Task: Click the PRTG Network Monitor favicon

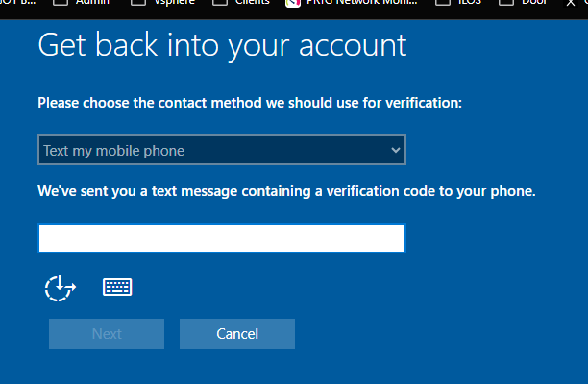Action: (x=293, y=3)
